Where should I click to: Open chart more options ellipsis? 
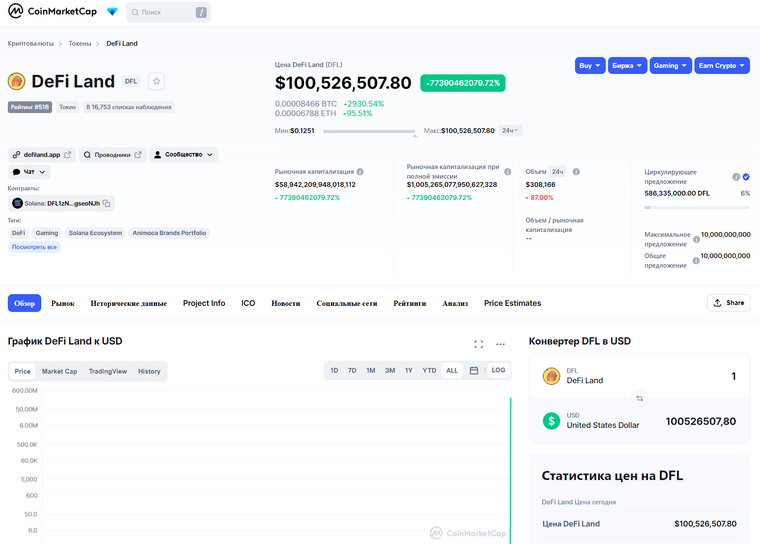pyautogui.click(x=501, y=344)
